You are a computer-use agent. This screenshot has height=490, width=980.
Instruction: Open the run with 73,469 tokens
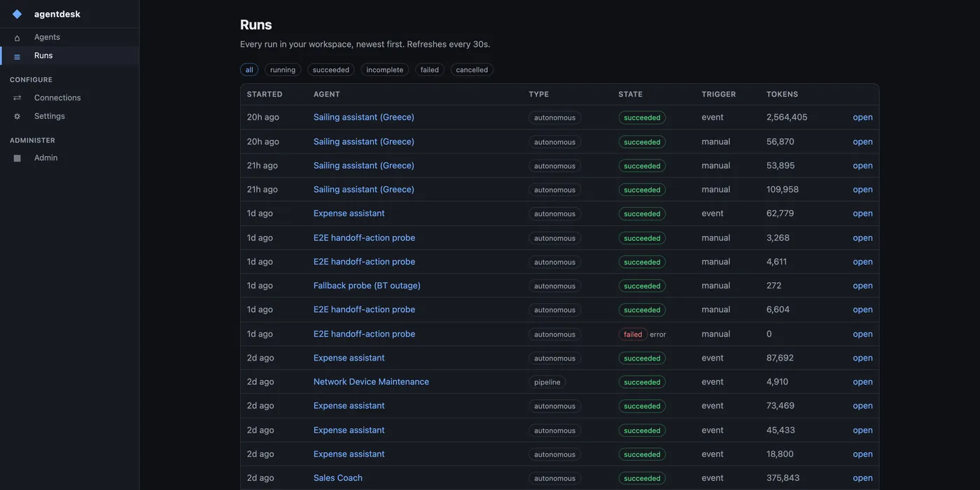[x=862, y=405]
